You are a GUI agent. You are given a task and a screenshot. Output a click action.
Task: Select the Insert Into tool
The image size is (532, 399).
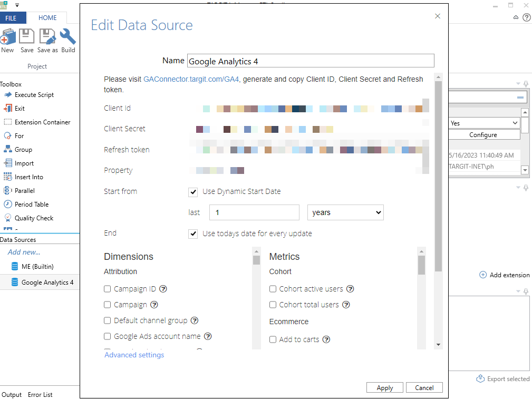pos(23,177)
